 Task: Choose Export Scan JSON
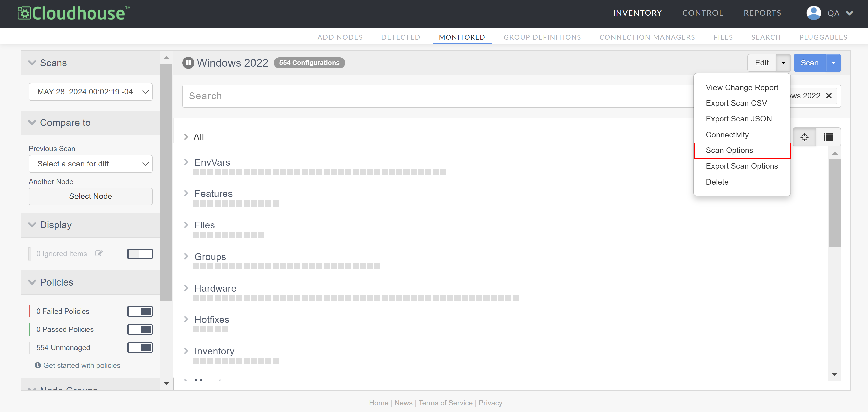coord(742,119)
